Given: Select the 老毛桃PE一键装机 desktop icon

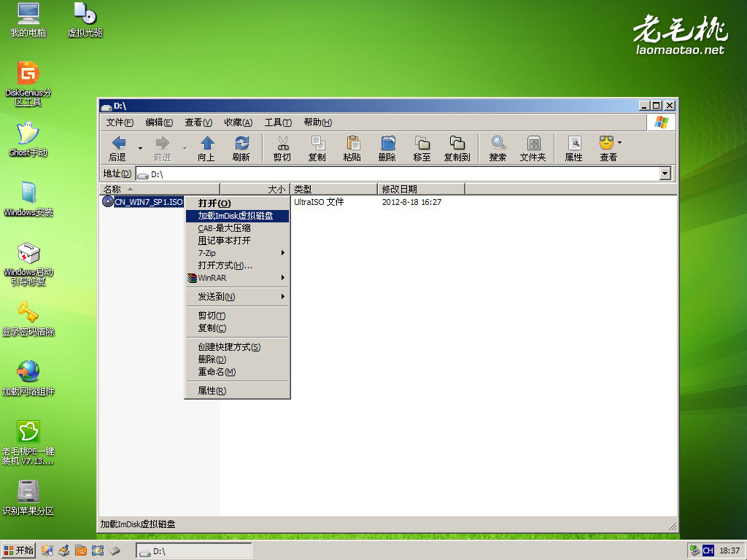Looking at the screenshot, I should pyautogui.click(x=28, y=443).
